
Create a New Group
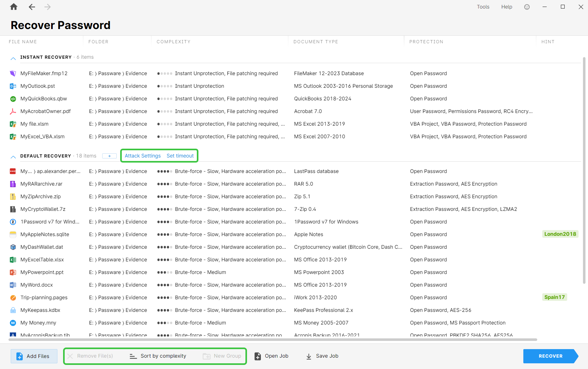coord(222,356)
